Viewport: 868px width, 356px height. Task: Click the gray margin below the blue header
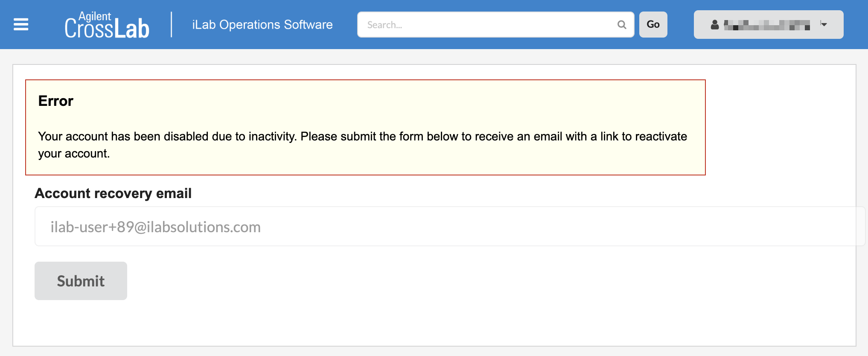[427, 56]
